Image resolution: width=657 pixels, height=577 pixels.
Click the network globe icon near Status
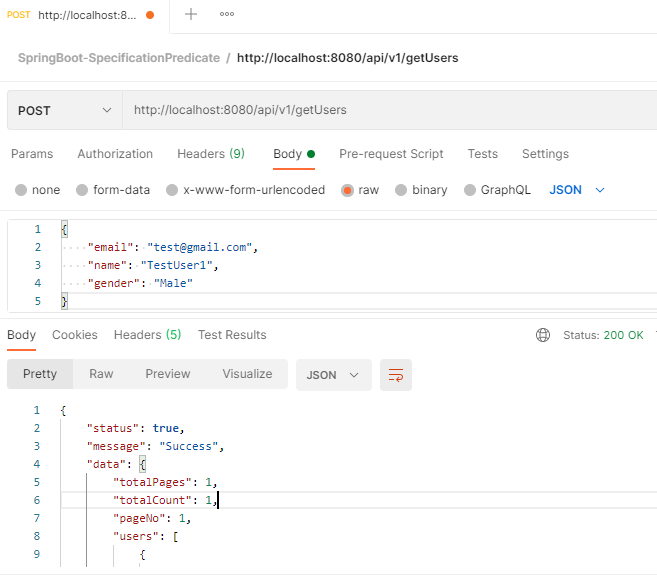pos(543,335)
